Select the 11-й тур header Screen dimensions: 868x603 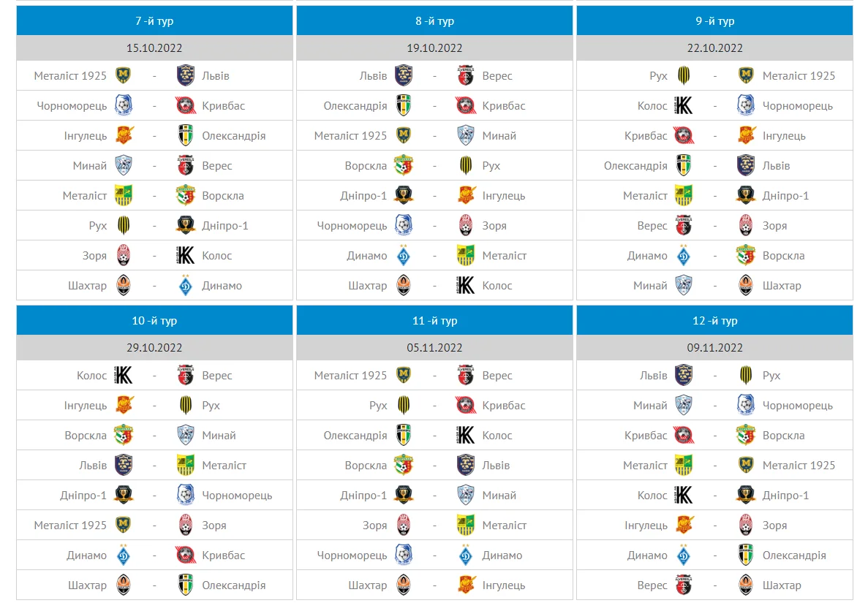coord(434,321)
